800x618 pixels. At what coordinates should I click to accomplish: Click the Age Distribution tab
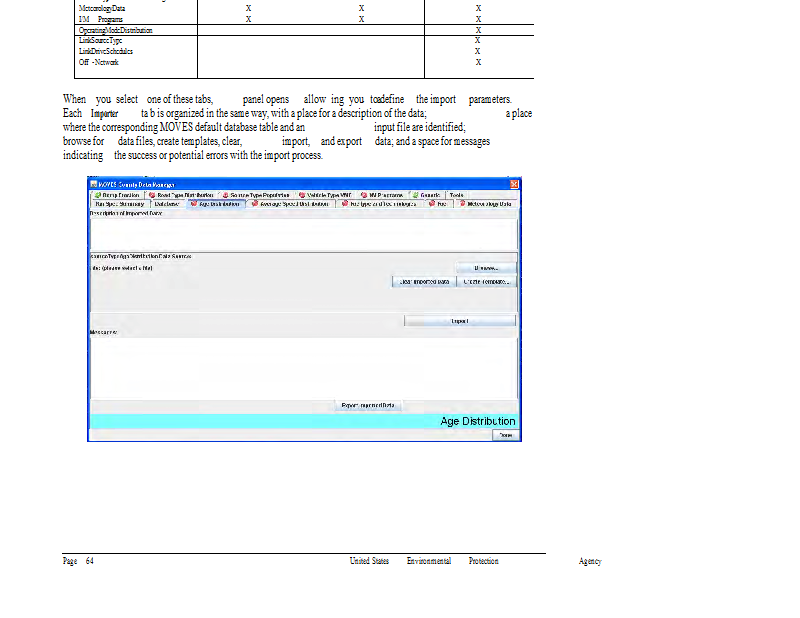coord(215,203)
